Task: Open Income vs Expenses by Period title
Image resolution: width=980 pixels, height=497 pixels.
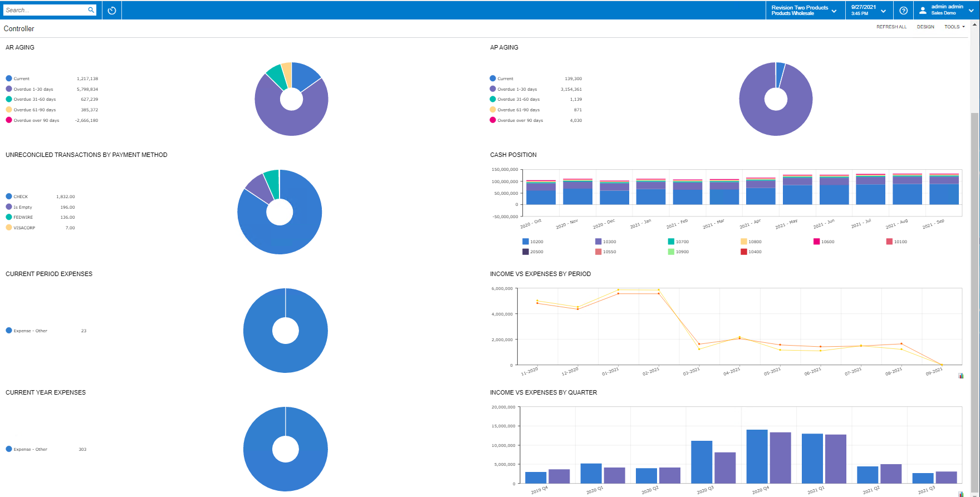Action: pos(540,274)
